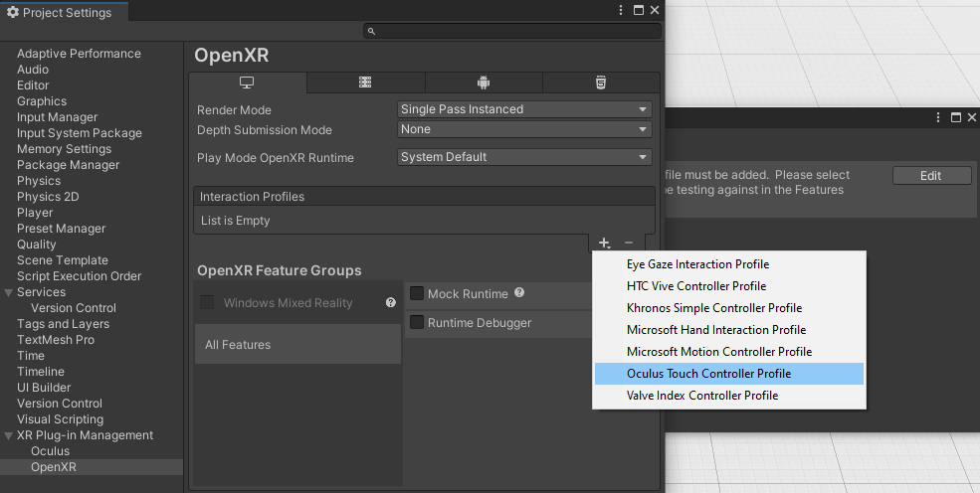Screen dimensions: 980x493
Task: Click the help icon beside Mock Runtime
Action: 519,292
